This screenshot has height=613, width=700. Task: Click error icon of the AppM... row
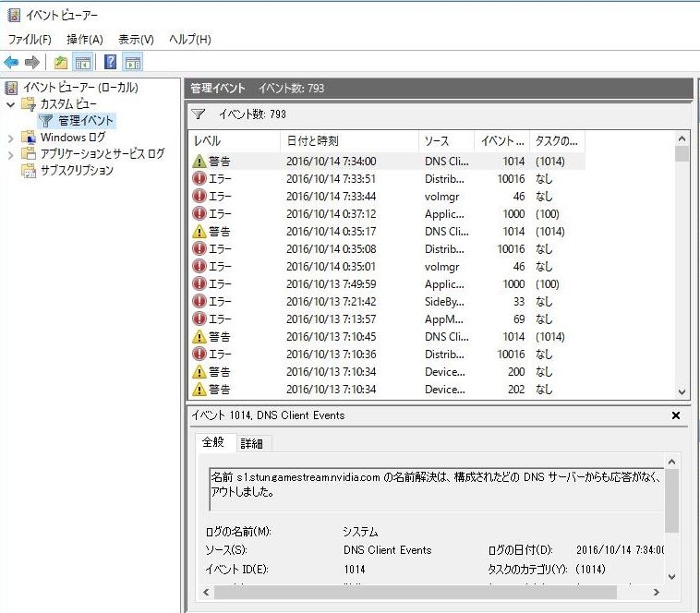[199, 319]
